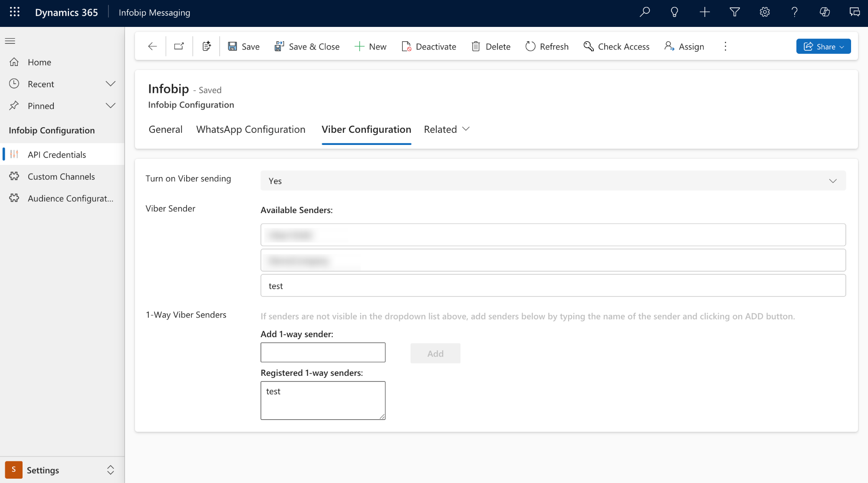Select the first blurred available sender
Viewport: 868px width, 483px height.
[553, 235]
